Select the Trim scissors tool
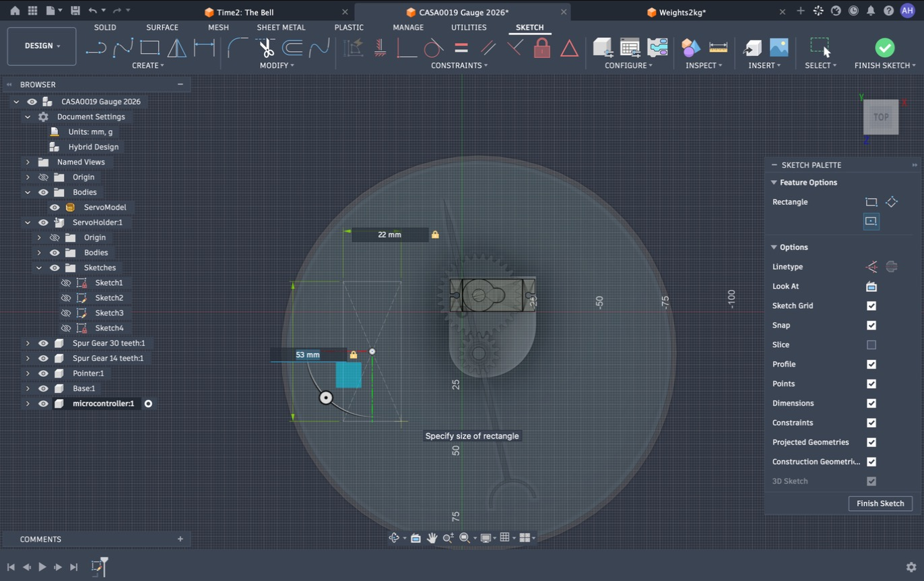The width and height of the screenshot is (924, 581). click(266, 48)
